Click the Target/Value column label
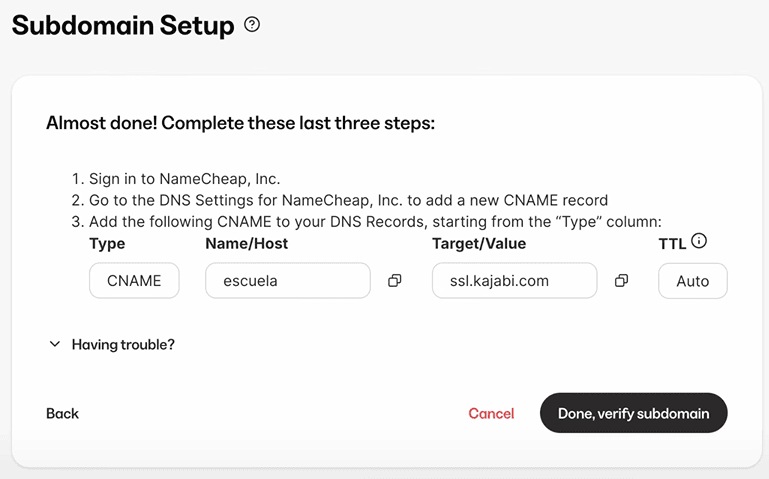 [x=479, y=243]
